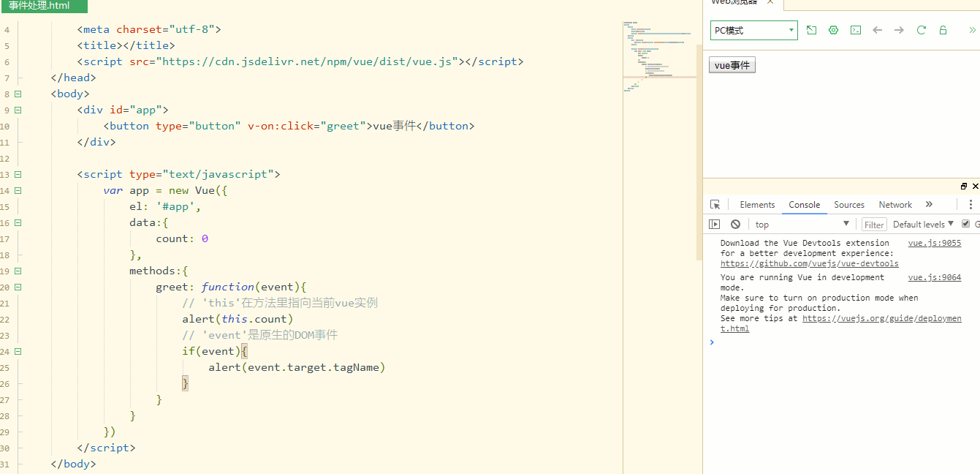The height and width of the screenshot is (474, 980).
Task: Open the vue.js:9064 source link
Action: 935,277
